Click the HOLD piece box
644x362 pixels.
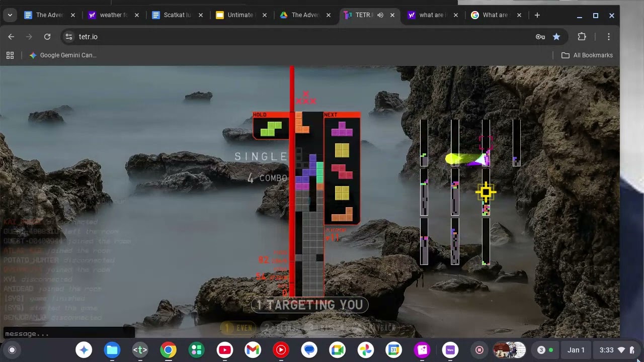coord(271,126)
